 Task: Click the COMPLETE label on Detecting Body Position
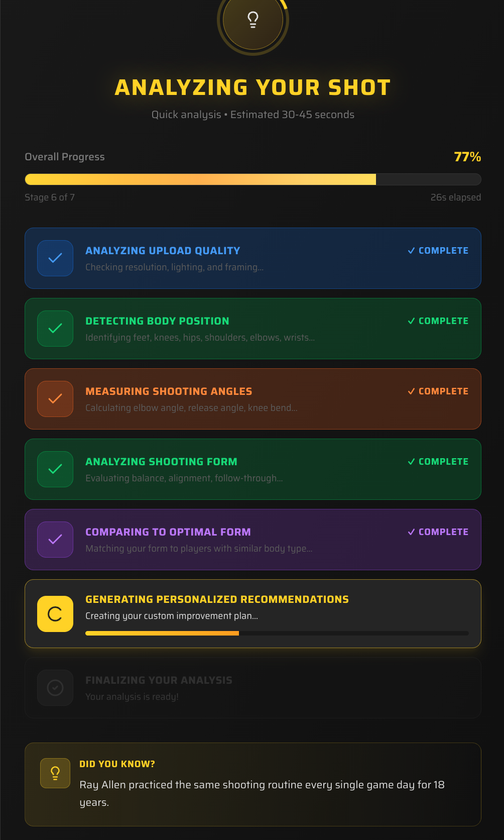point(437,321)
